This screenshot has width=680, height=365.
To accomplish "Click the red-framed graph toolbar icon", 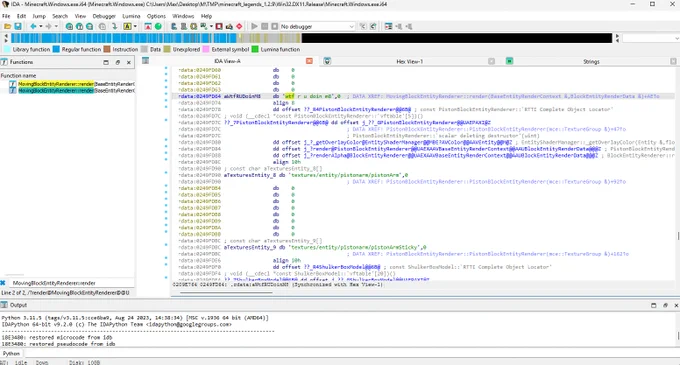I will [x=148, y=26].
